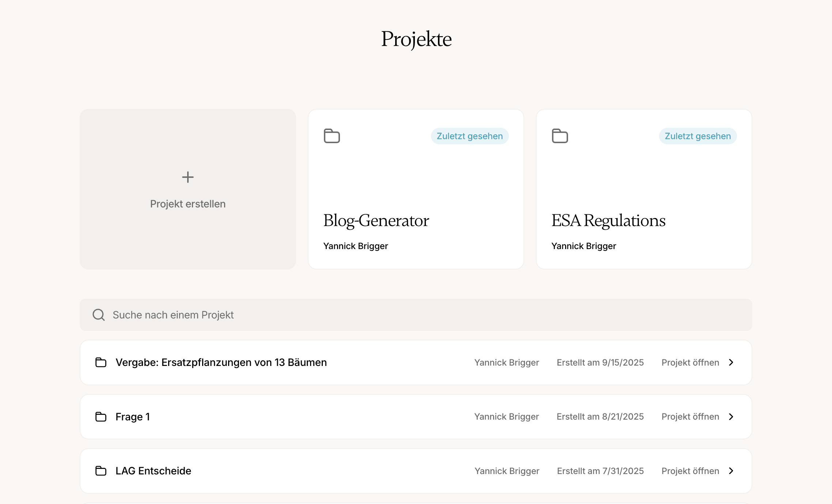Click the plus icon to create project

[188, 177]
